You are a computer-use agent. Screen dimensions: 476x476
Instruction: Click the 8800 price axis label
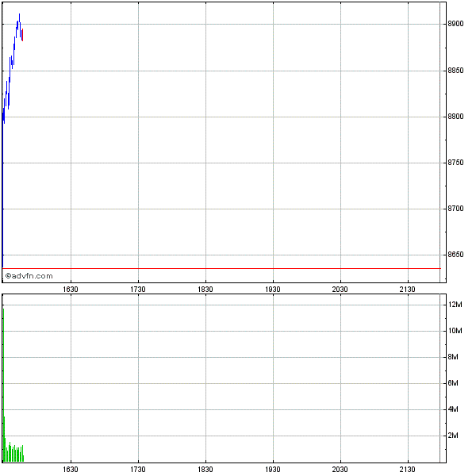point(455,117)
